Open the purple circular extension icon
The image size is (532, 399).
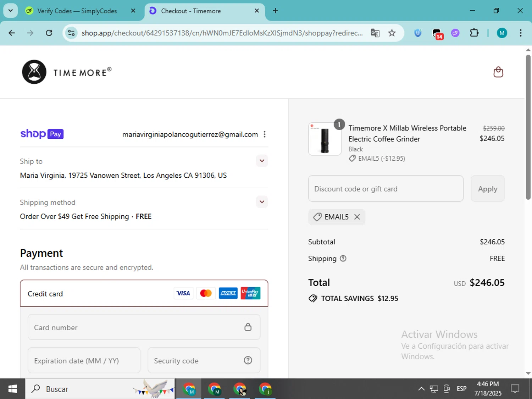click(x=455, y=33)
